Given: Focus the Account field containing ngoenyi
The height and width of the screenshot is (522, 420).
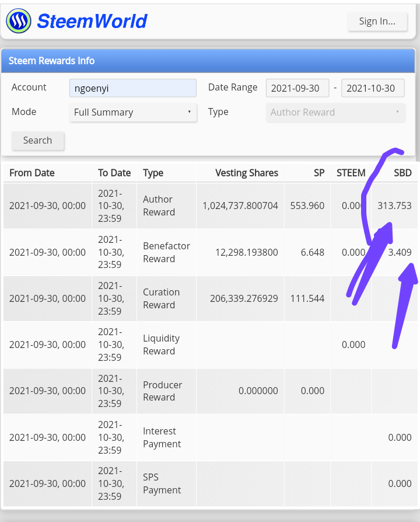Looking at the screenshot, I should coord(132,88).
